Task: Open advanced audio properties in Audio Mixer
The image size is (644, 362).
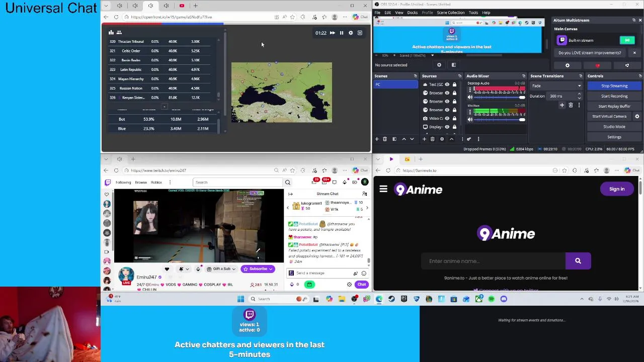Action: pyautogui.click(x=469, y=139)
